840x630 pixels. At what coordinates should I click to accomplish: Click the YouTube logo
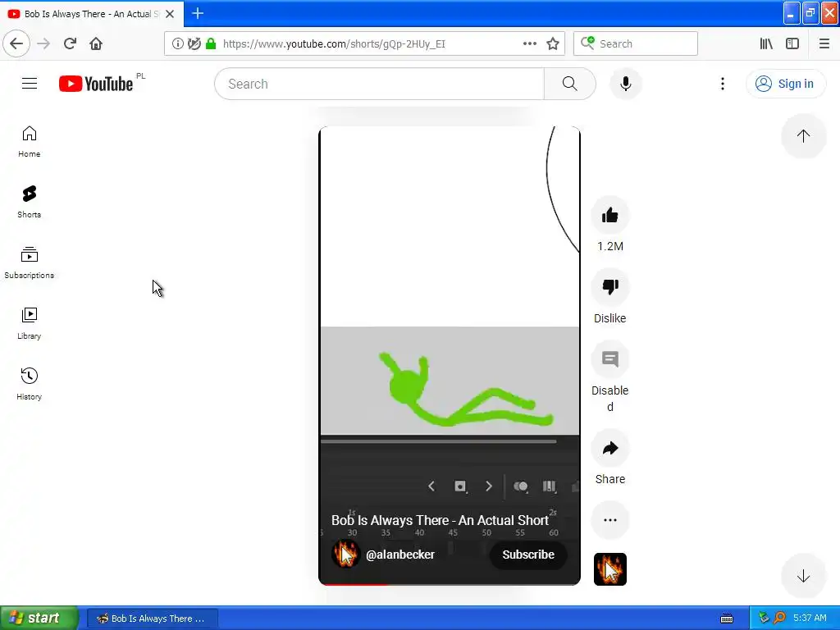tap(96, 84)
